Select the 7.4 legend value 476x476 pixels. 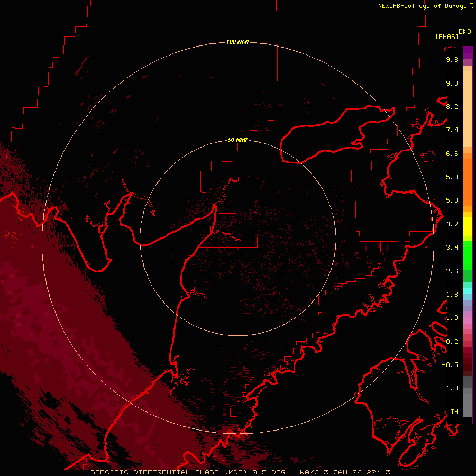(x=452, y=130)
